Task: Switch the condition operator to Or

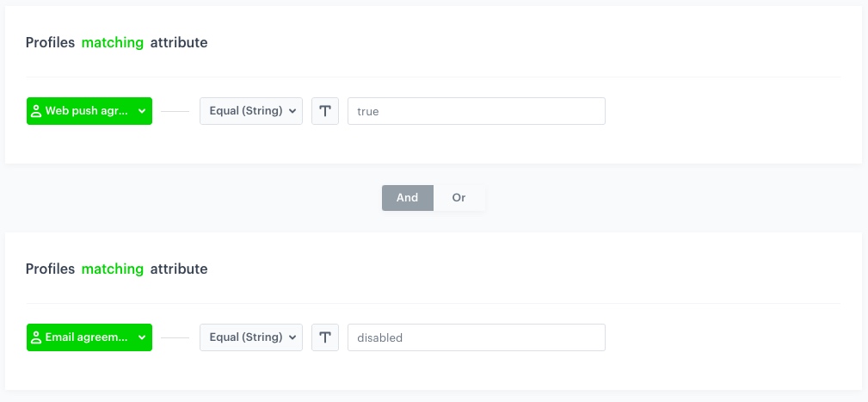Action: point(459,198)
